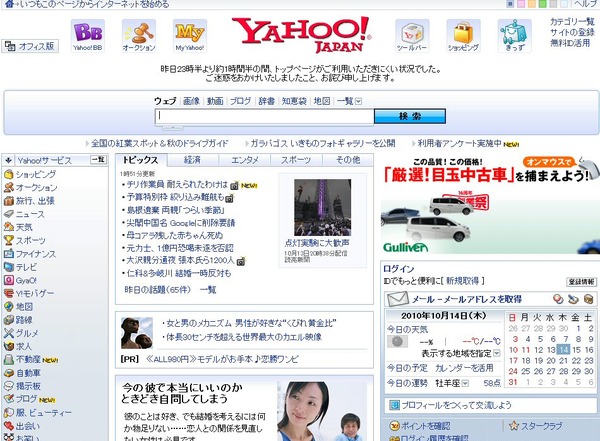This screenshot has height=441, width=600.
Task: Click the 新規取得 ID registration link
Action: click(x=464, y=282)
